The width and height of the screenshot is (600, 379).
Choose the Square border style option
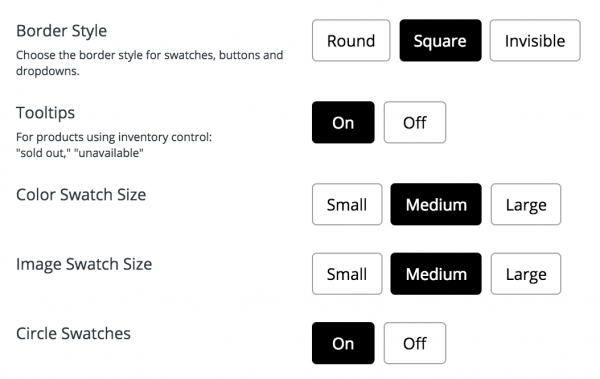440,41
